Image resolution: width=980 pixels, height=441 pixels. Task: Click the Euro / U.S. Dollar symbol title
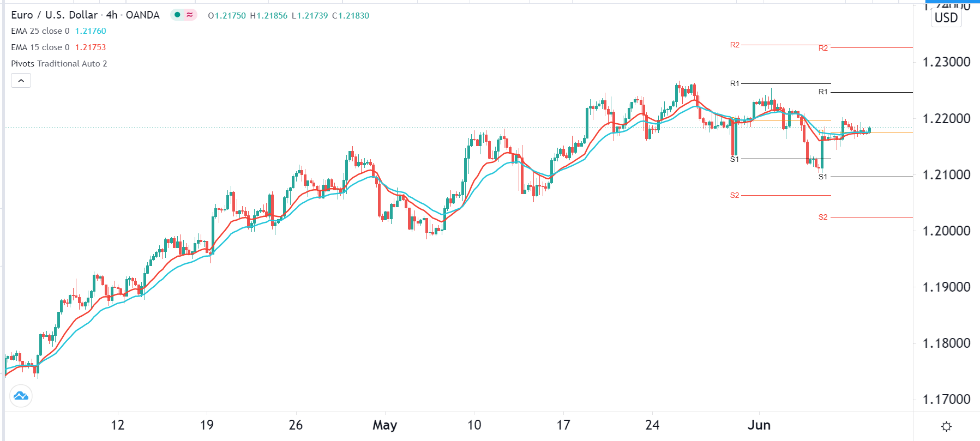coord(55,15)
